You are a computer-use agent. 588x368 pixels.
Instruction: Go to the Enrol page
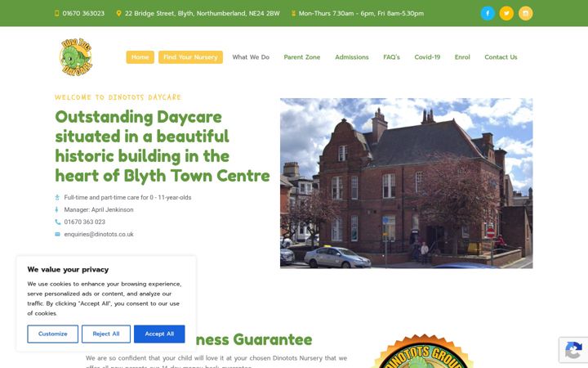pyautogui.click(x=462, y=57)
